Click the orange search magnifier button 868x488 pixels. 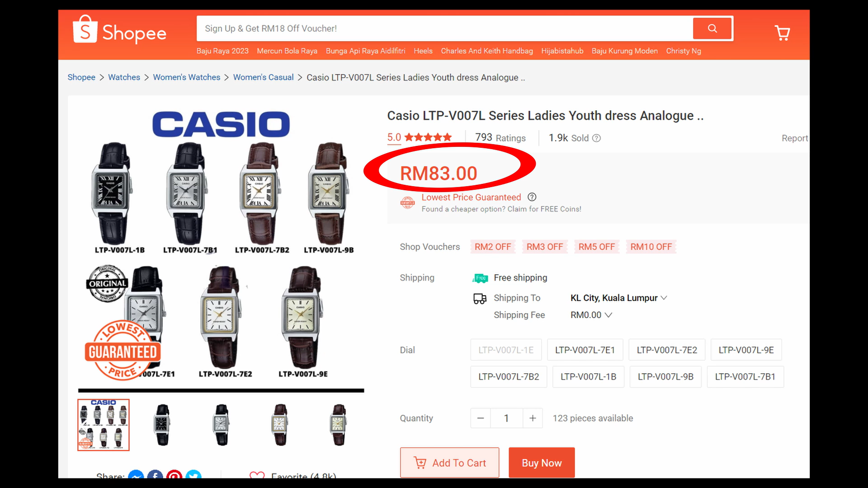pos(712,28)
